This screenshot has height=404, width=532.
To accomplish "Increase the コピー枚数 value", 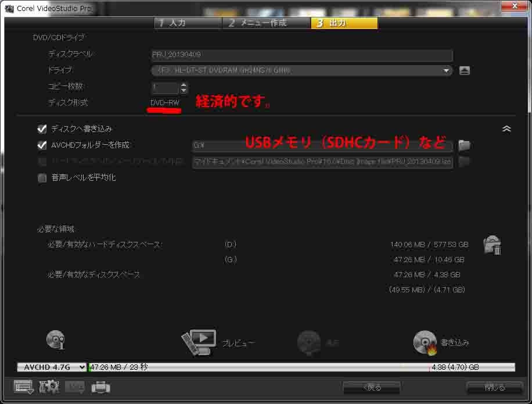I will coord(184,85).
